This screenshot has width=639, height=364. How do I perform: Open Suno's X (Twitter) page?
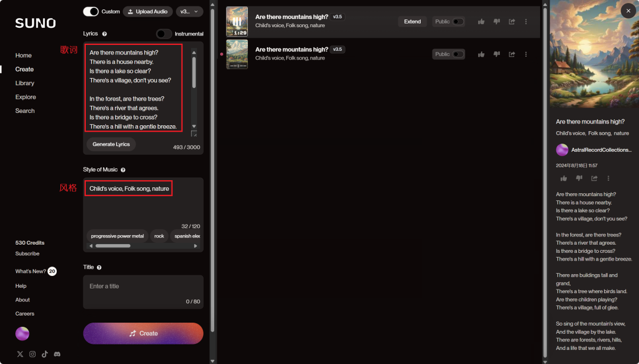click(x=20, y=354)
